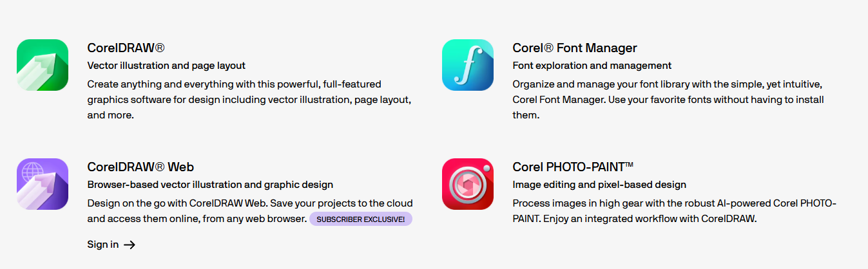Click "Image editing and pixel-based design" subtitle

599,185
